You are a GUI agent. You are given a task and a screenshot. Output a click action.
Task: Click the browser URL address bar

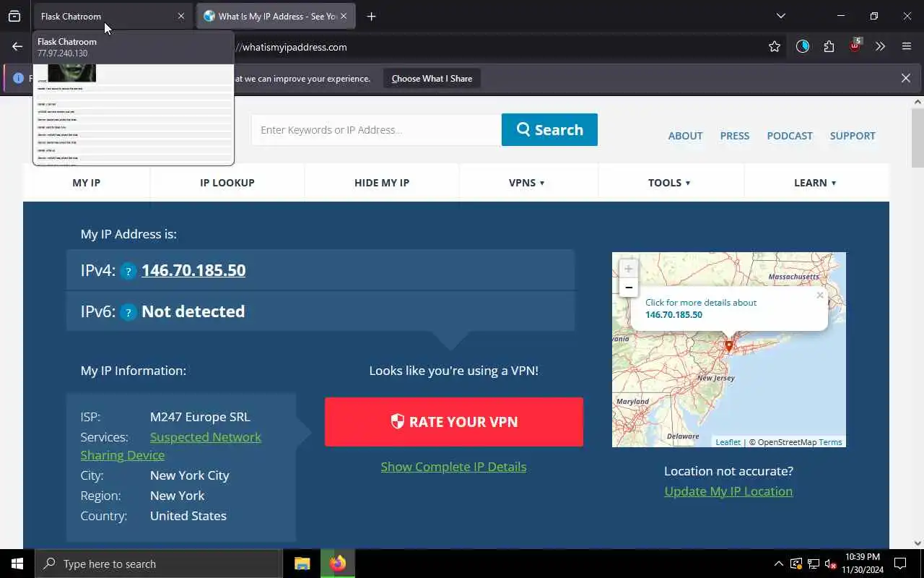point(498,47)
